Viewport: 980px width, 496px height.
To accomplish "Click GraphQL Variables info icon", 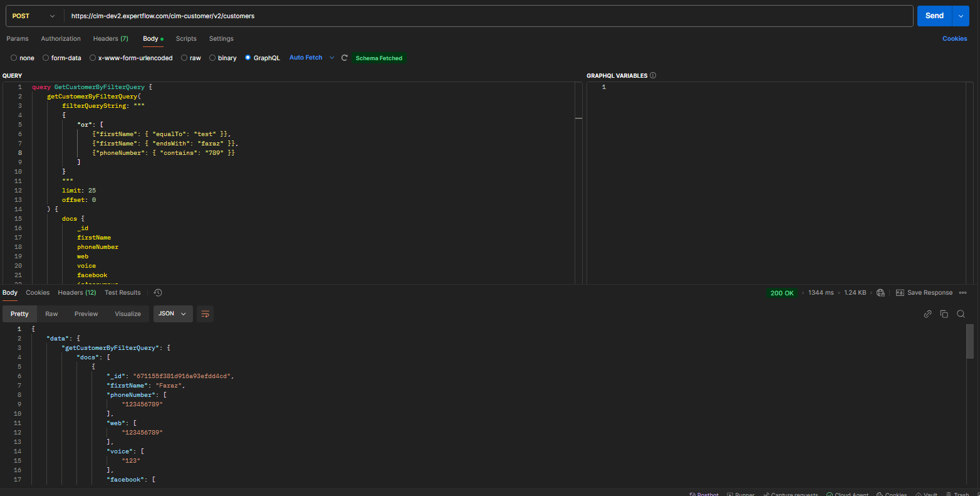I will pyautogui.click(x=653, y=75).
